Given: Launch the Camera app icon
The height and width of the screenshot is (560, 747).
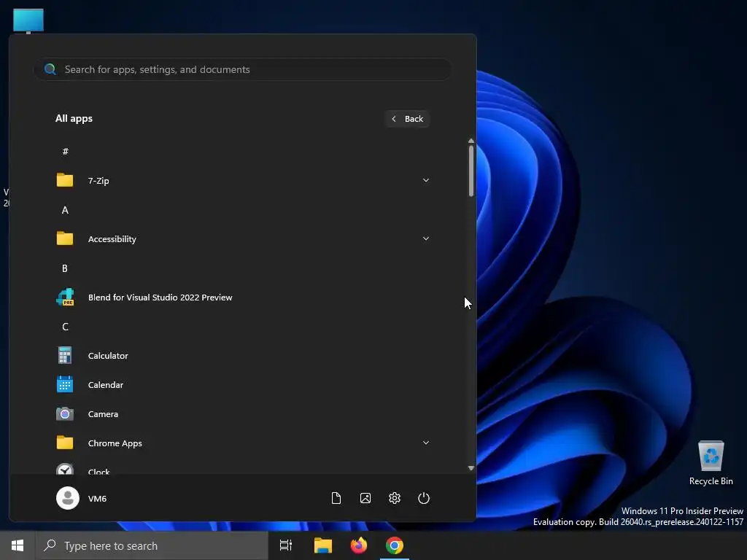Looking at the screenshot, I should (x=65, y=414).
